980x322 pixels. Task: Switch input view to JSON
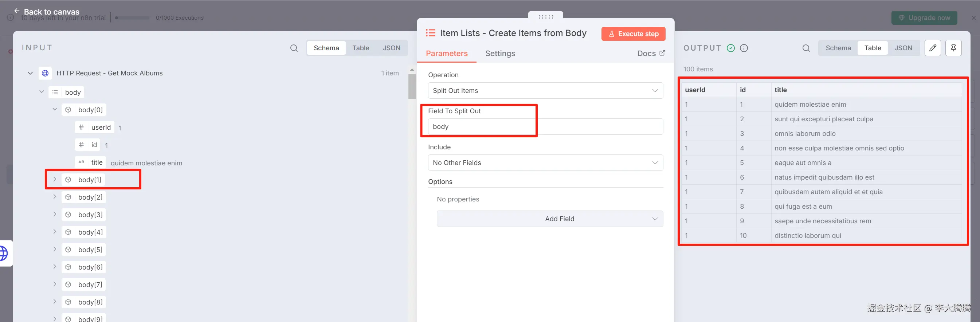coord(391,48)
